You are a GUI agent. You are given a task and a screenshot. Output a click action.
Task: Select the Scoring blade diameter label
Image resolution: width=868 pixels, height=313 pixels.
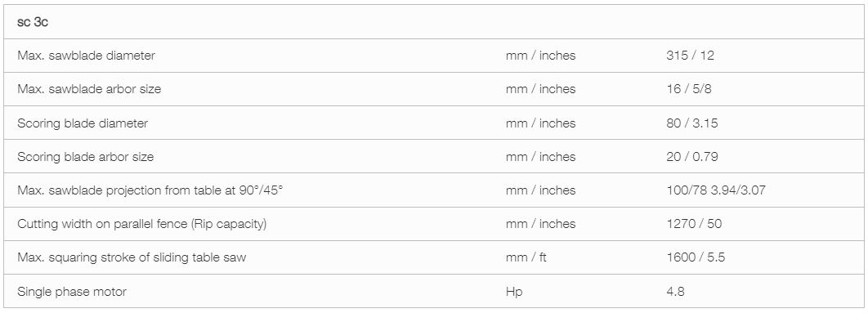[83, 123]
